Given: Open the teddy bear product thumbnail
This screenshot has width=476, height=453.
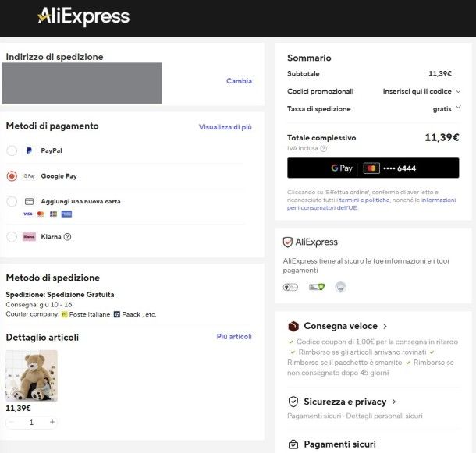Looking at the screenshot, I should click(31, 376).
